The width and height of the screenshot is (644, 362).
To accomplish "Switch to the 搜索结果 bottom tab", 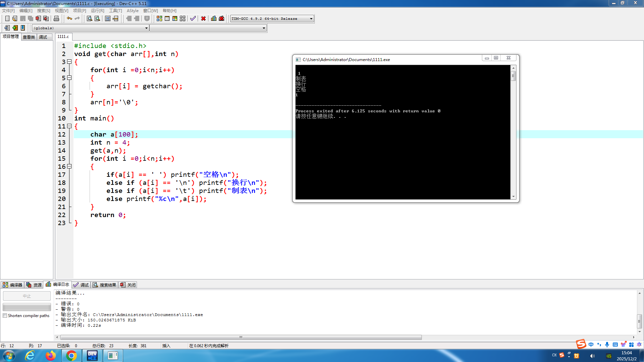I will click(x=105, y=285).
